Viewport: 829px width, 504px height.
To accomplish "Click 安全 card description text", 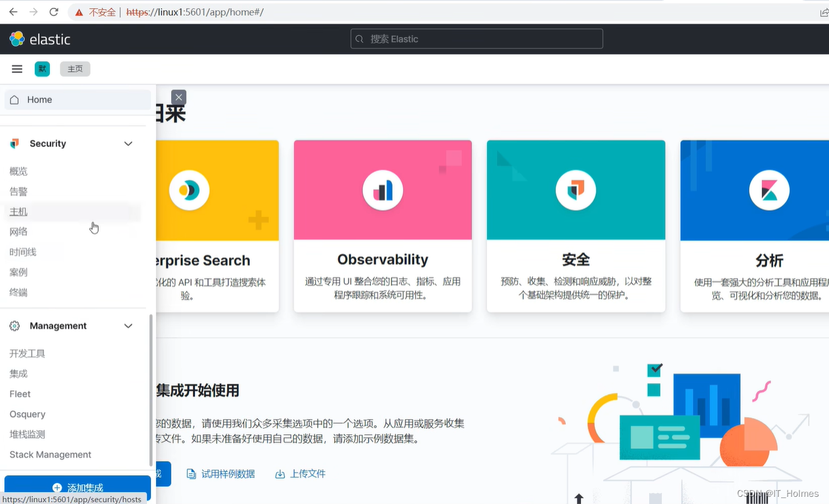I will (576, 288).
